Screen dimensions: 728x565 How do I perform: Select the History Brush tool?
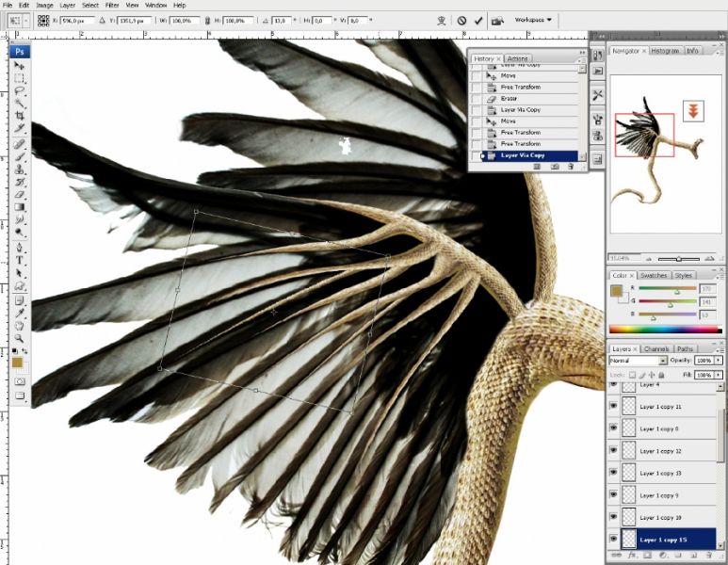20,182
